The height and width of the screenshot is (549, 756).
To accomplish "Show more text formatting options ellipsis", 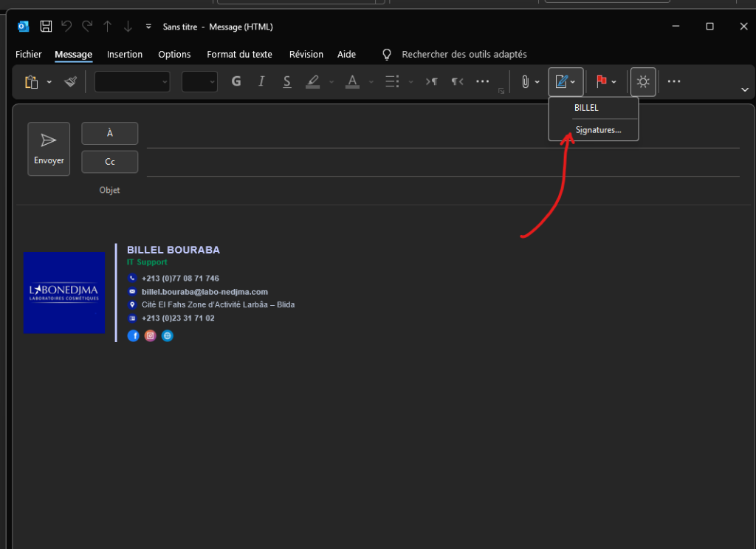I will (x=483, y=81).
